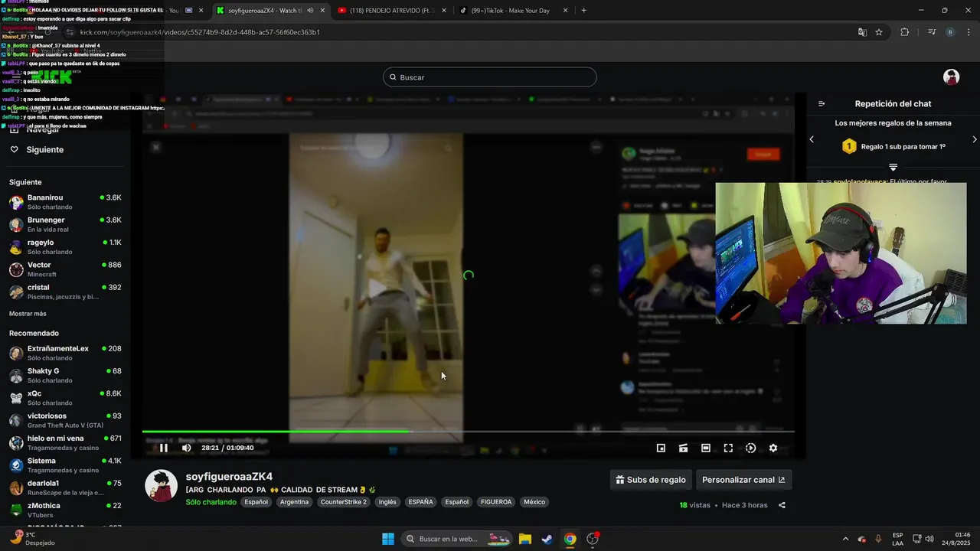This screenshot has height=551, width=980.
Task: Open the playback speed control icon
Action: point(750,448)
